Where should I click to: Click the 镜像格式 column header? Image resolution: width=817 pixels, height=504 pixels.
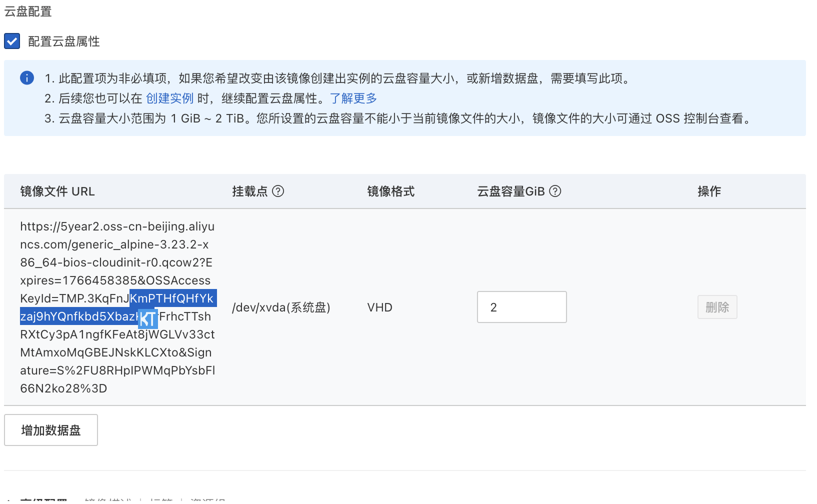(x=390, y=191)
